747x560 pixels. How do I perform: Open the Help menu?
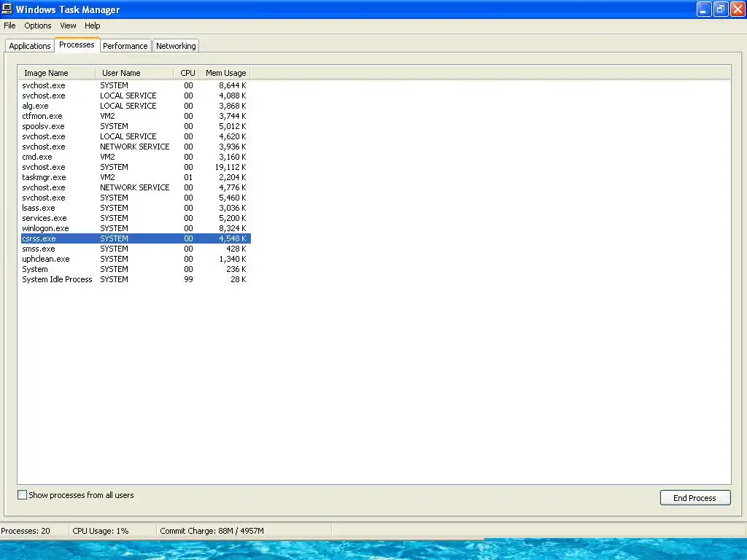93,26
